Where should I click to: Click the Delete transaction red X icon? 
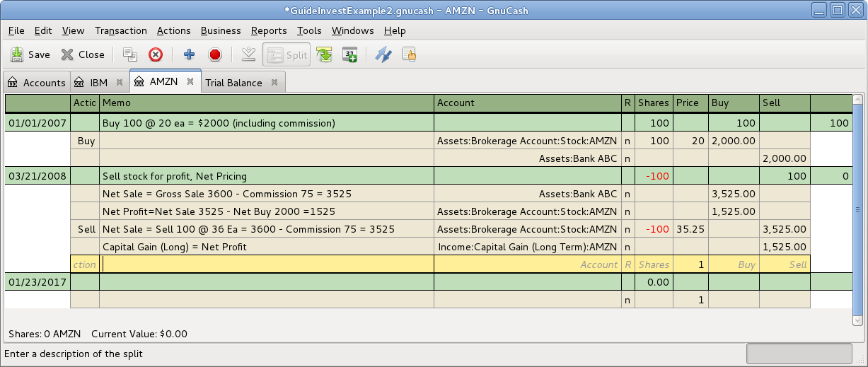coord(155,54)
